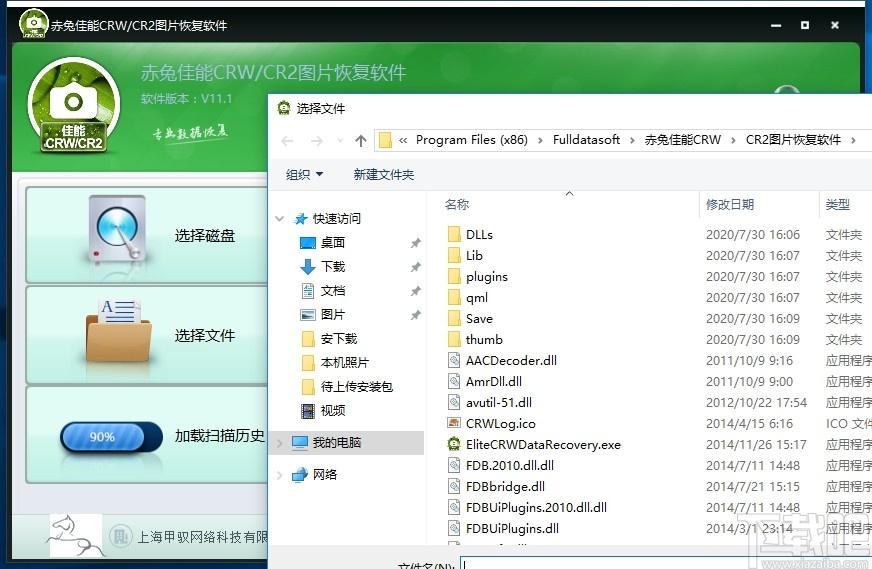Select file FDB.2010.dll.dll
Screen dimensions: 872x569
pyautogui.click(x=510, y=466)
